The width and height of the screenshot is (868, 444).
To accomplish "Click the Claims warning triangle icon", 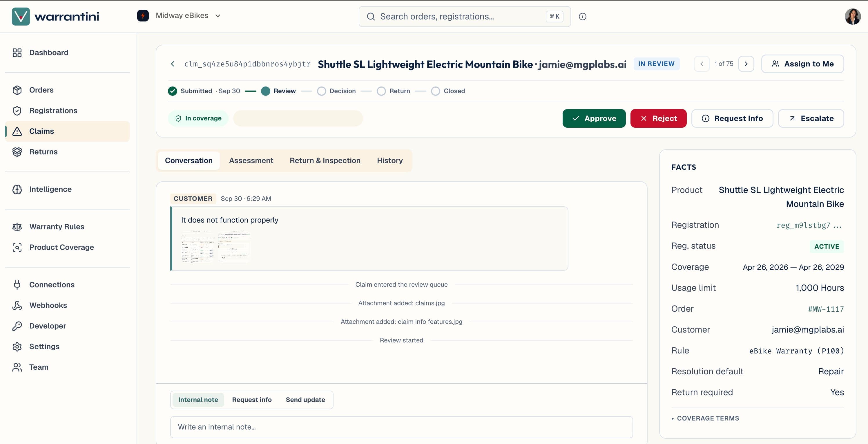I will coord(17,131).
